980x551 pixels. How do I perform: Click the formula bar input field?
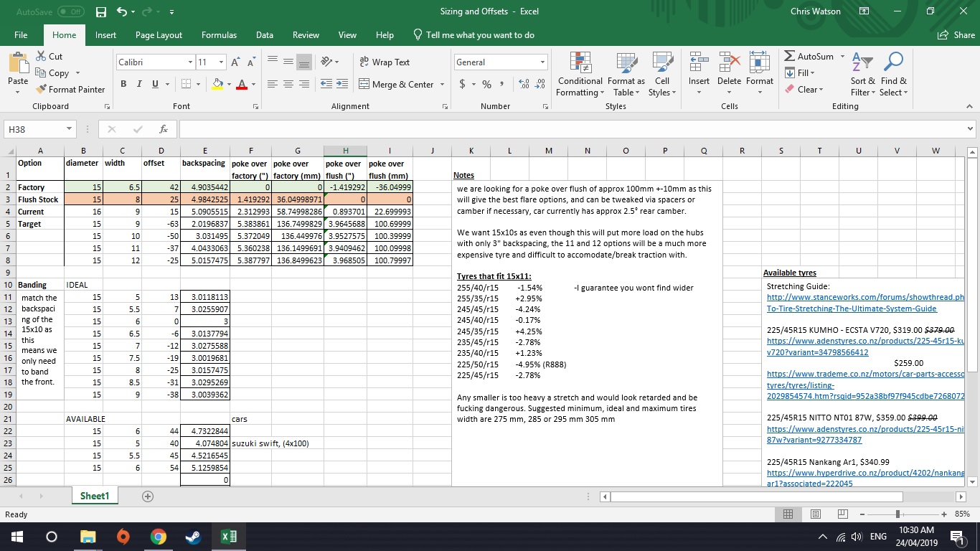click(x=573, y=129)
